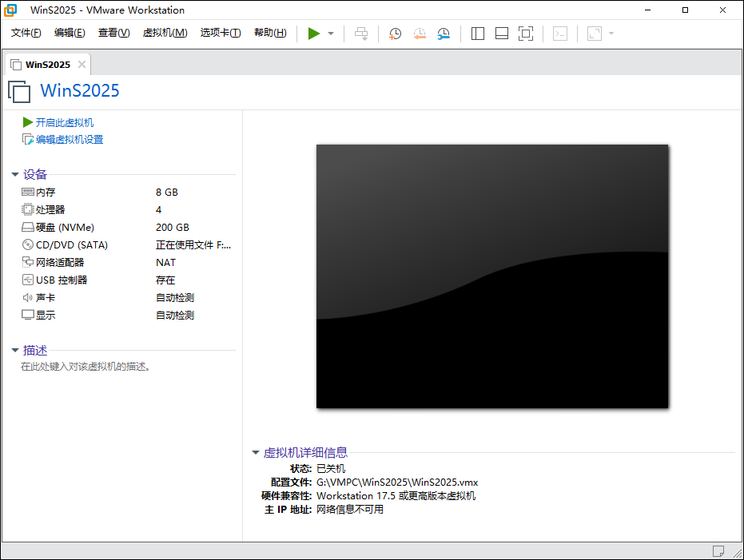This screenshot has height=560, width=744.
Task: Close the WinS2025 tab
Action: pyautogui.click(x=82, y=65)
